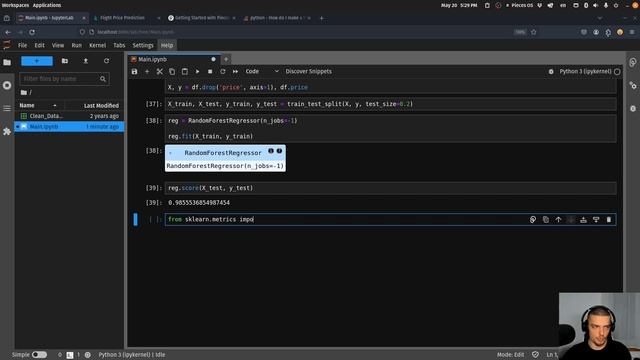Image resolution: width=640 pixels, height=360 pixels.
Task: Restart the kernel
Action: [222, 71]
